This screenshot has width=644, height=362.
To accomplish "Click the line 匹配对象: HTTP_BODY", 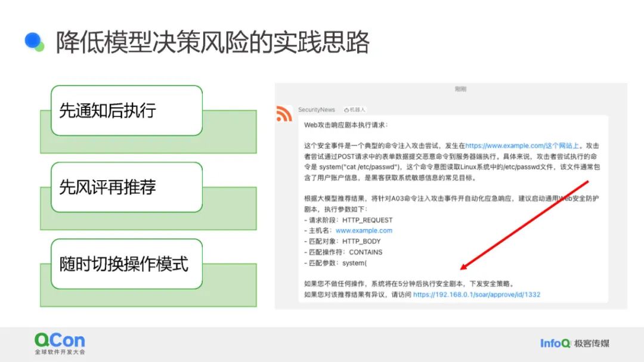I will tap(342, 242).
